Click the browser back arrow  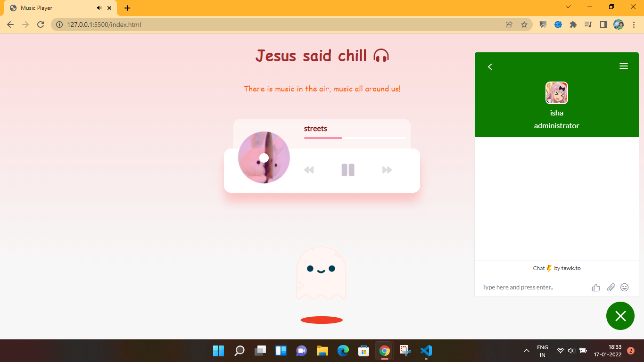[x=10, y=25]
